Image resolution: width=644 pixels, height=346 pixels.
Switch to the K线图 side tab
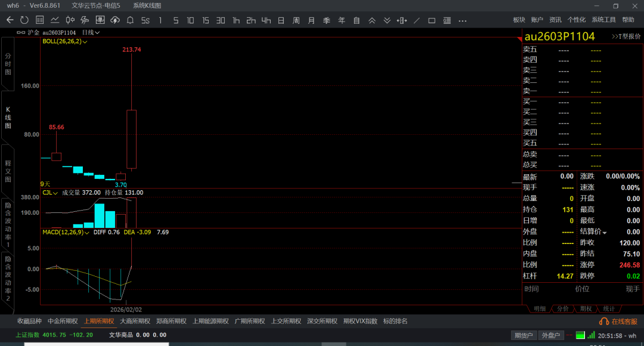[x=8, y=118]
